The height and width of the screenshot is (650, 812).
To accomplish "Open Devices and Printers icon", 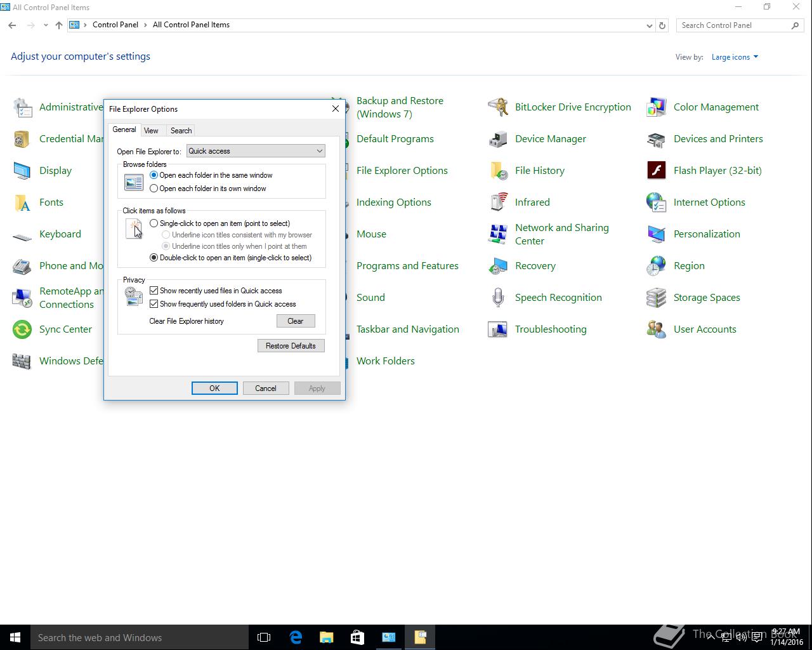I will click(x=657, y=139).
